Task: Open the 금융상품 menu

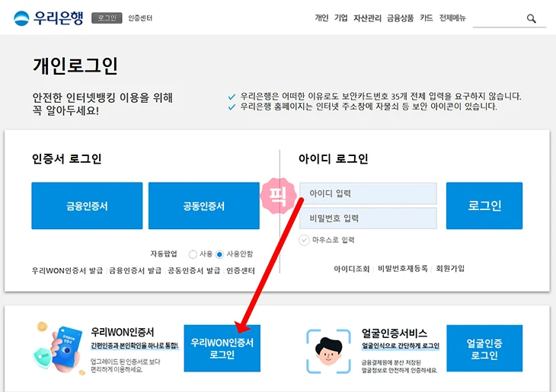Action: (x=401, y=18)
